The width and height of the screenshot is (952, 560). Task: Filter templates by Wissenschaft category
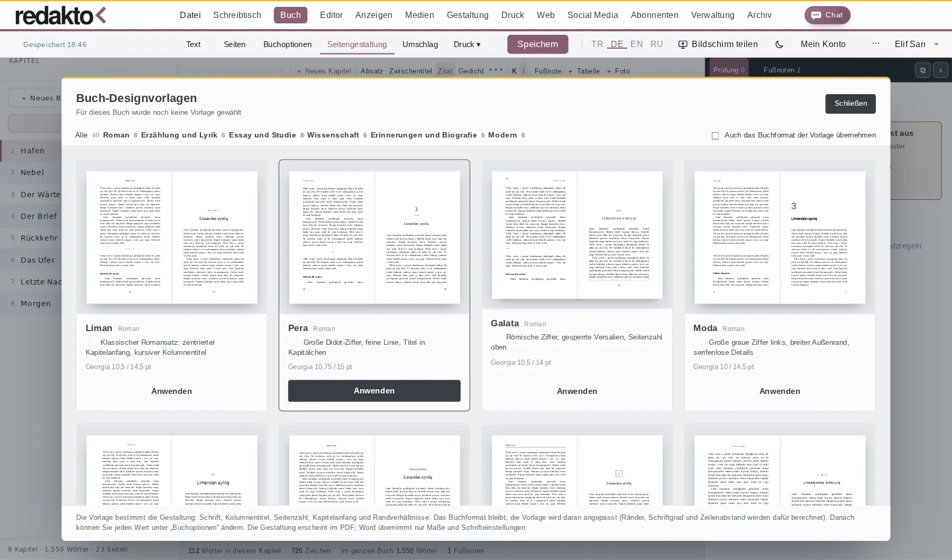coord(333,135)
